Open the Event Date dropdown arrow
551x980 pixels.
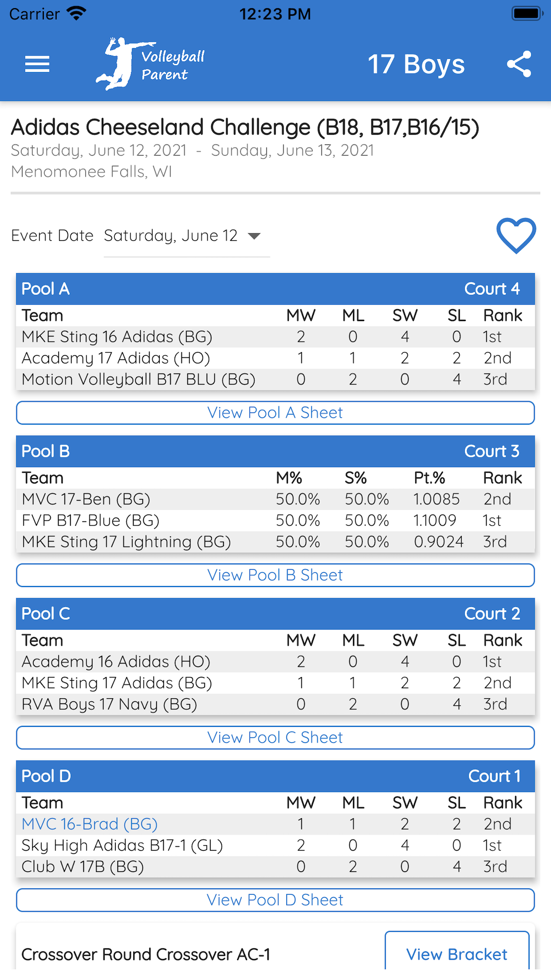[x=254, y=236]
